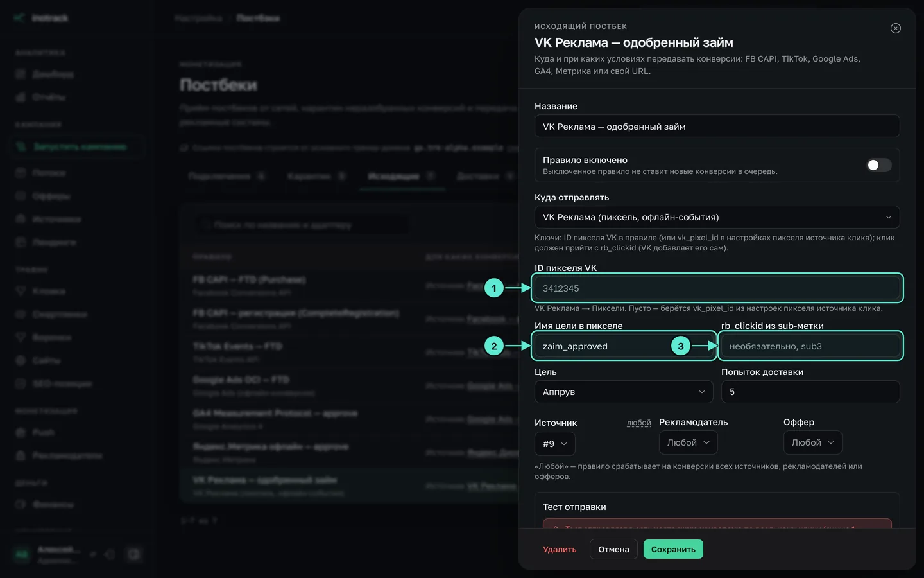Toggle the 'Правило включено' switch
Image resolution: width=924 pixels, height=578 pixels.
878,165
